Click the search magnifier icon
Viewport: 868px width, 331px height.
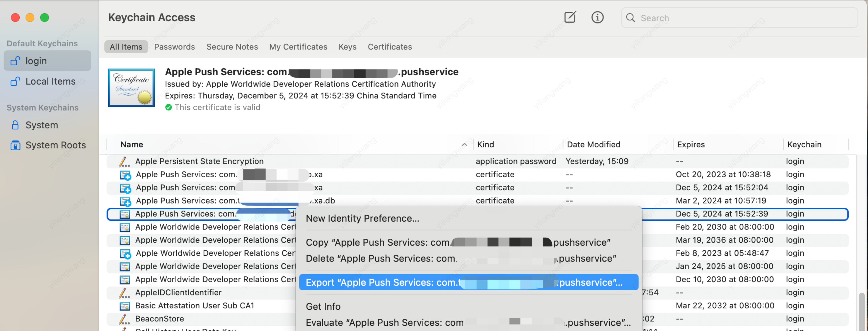(630, 18)
